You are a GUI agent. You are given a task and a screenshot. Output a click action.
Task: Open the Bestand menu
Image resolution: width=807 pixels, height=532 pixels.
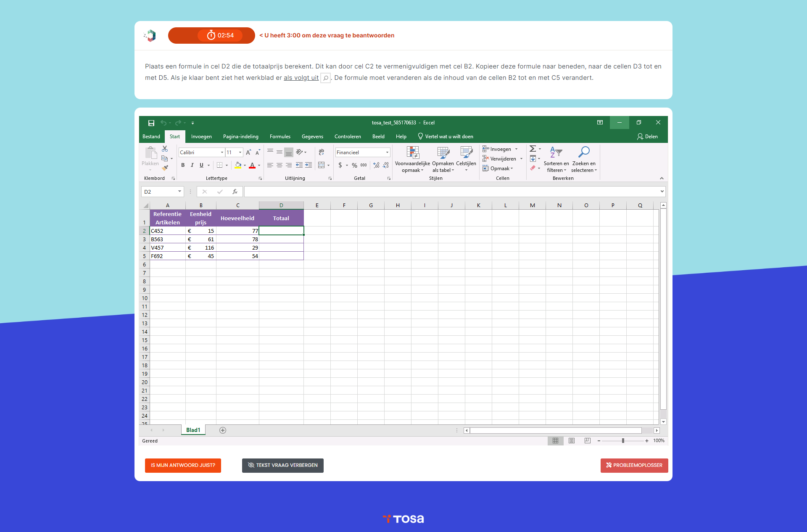pyautogui.click(x=151, y=137)
